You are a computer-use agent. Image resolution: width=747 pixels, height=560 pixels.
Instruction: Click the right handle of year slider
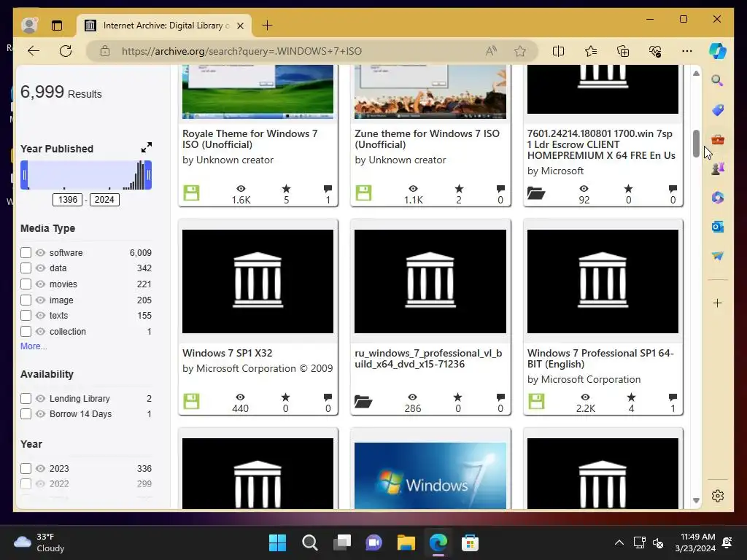click(149, 175)
